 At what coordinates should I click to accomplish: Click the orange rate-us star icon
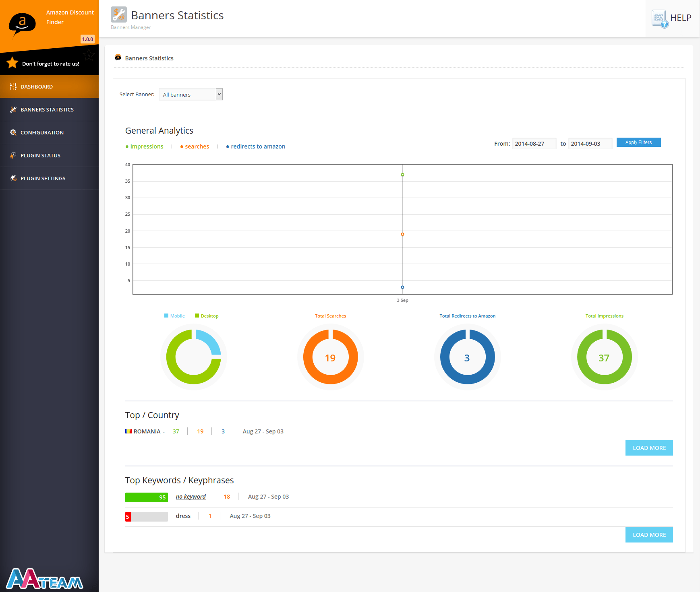[x=12, y=63]
